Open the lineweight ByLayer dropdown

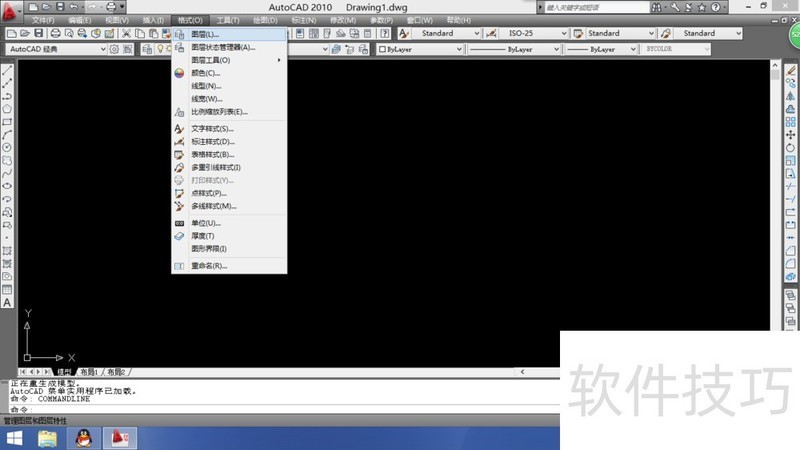click(602, 49)
